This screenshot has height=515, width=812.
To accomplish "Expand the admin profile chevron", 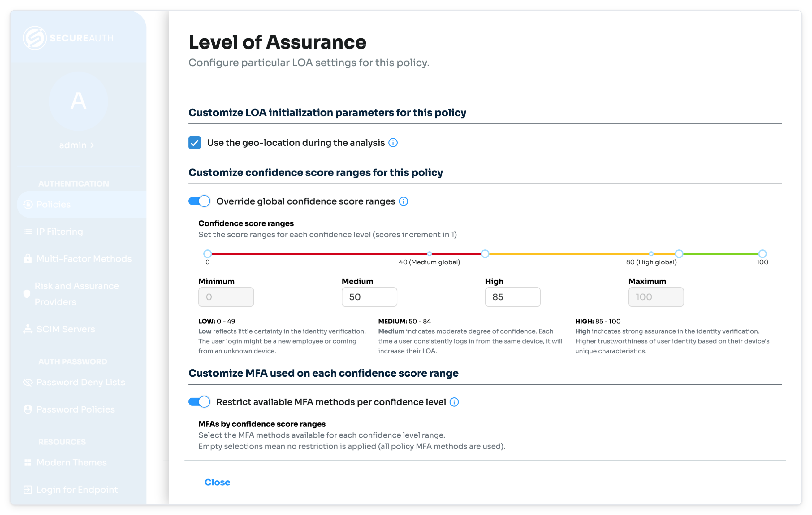I will pyautogui.click(x=92, y=145).
